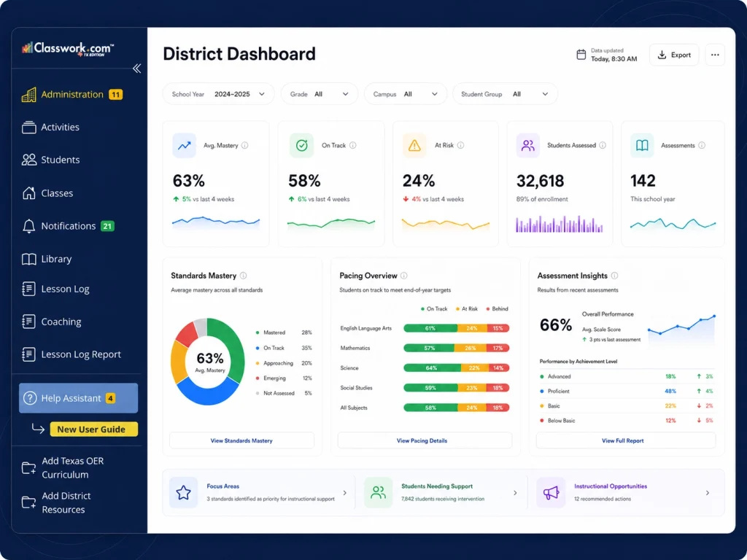Go to Activities in the sidebar
The width and height of the screenshot is (747, 560).
coord(50,127)
